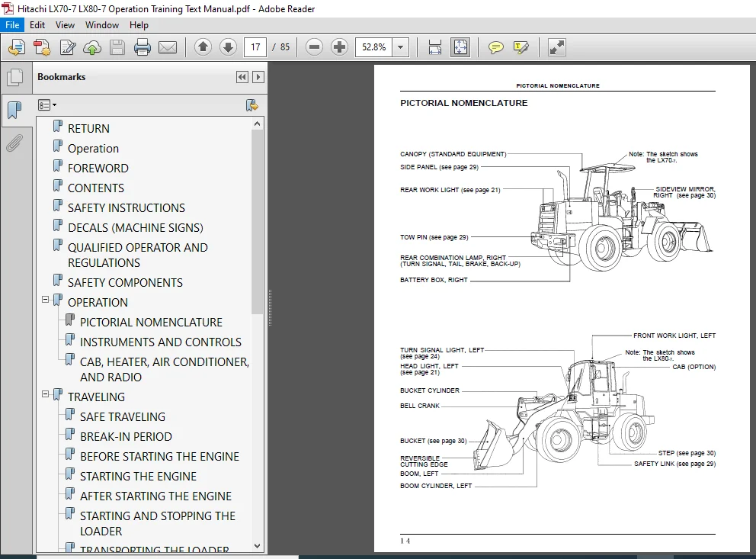
Task: Collapse the TRAVELING bookmark tree node
Action: [x=45, y=394]
